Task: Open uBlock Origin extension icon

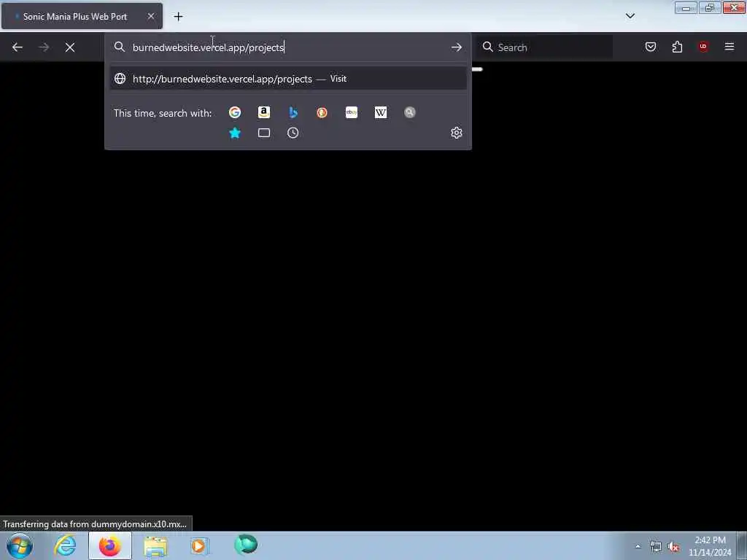Action: [703, 47]
